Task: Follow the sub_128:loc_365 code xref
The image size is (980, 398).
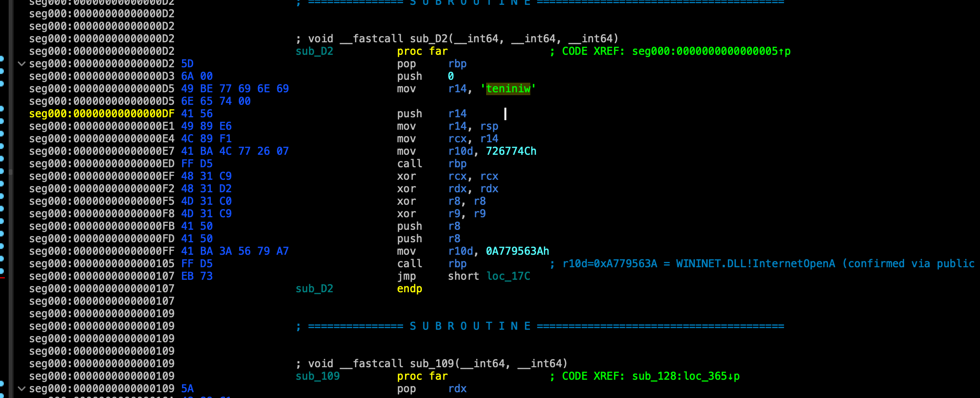Action: tap(686, 376)
